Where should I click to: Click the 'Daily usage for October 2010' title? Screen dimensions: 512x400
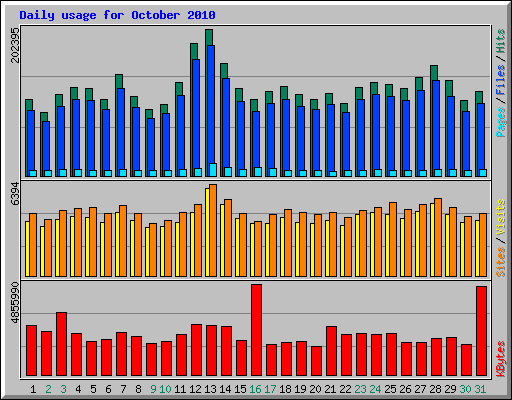pos(117,15)
